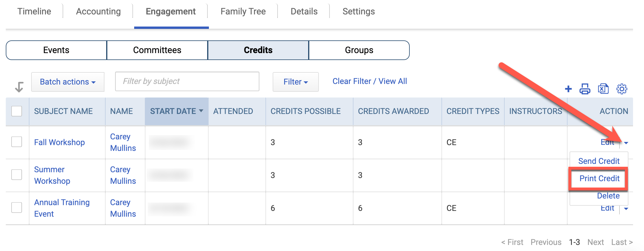
Task: Switch to the Accounting tab
Action: [x=98, y=12]
